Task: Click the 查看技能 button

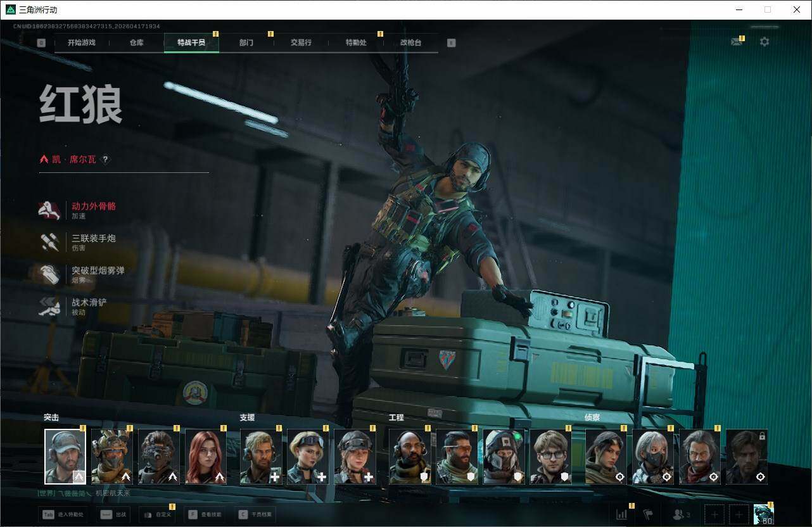Action: [205, 514]
